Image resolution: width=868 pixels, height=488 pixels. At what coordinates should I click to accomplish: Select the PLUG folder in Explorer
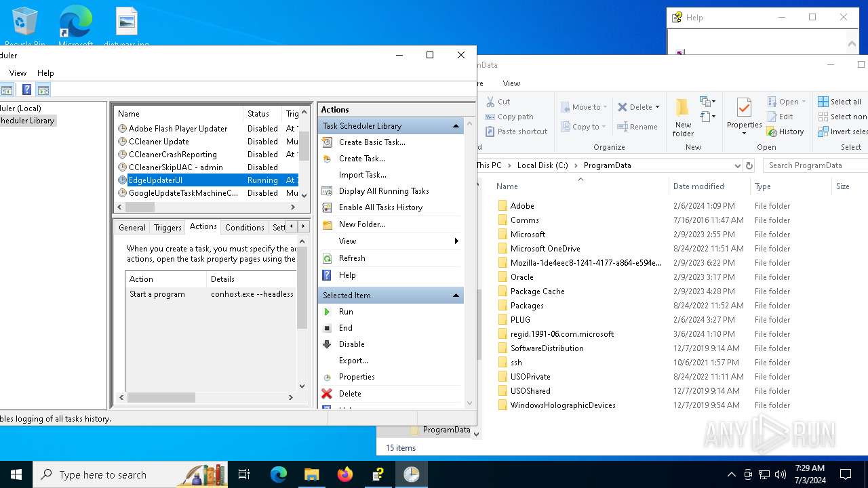click(520, 320)
